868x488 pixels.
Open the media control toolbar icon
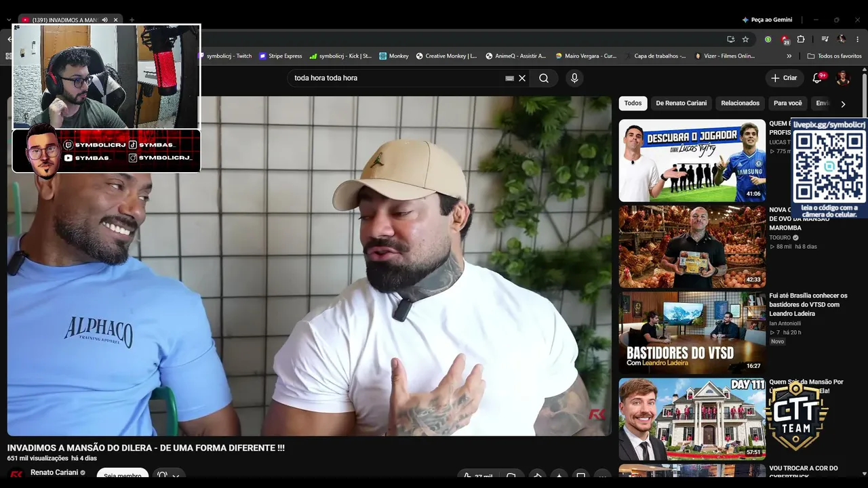[x=825, y=39]
